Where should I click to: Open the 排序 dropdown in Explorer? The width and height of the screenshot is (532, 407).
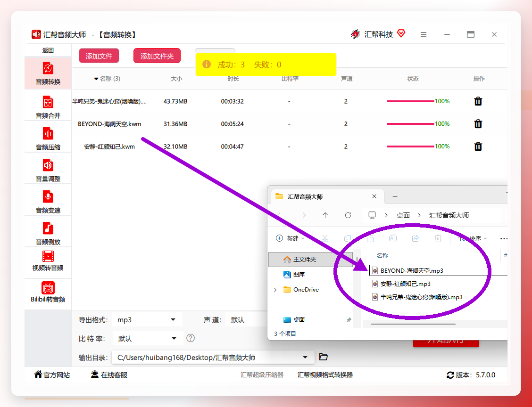click(473, 238)
